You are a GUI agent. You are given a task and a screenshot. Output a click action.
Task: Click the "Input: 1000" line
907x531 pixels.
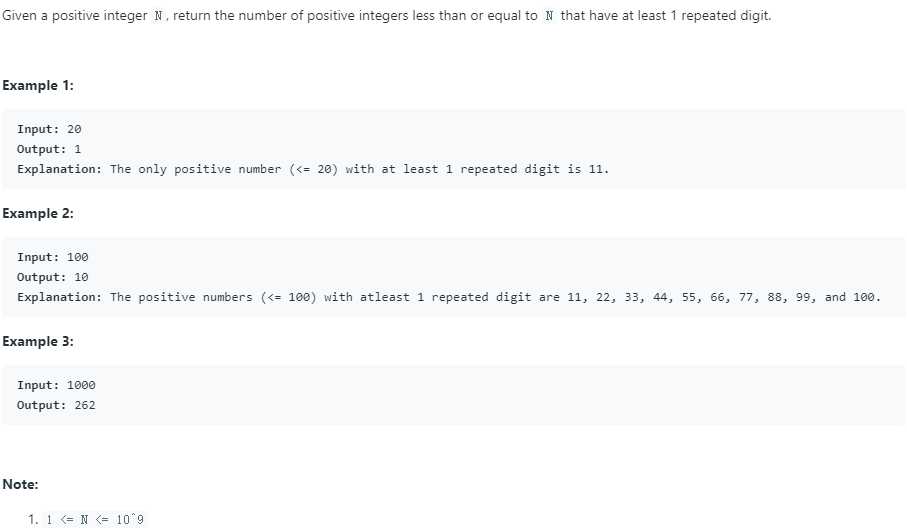56,385
